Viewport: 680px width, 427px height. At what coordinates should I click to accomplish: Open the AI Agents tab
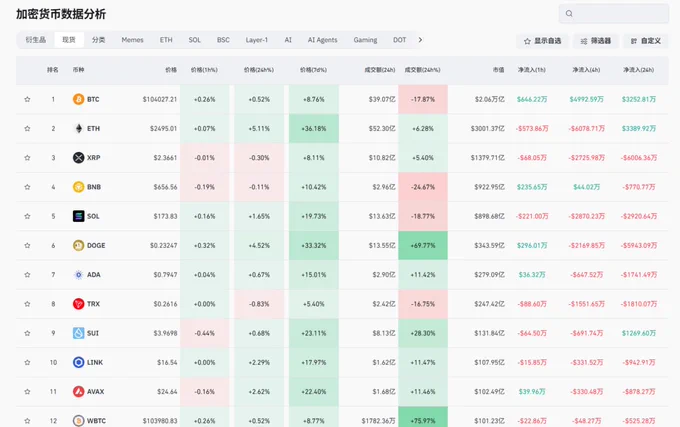323,40
